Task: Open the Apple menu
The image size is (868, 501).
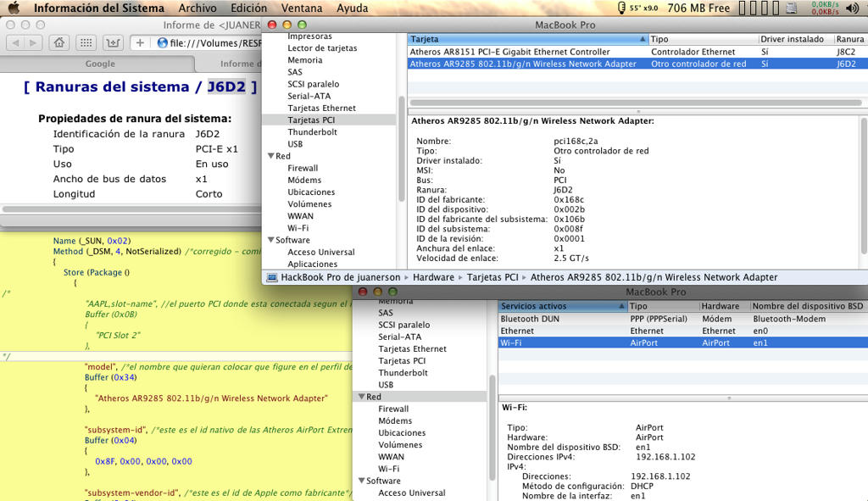Action: click(14, 8)
